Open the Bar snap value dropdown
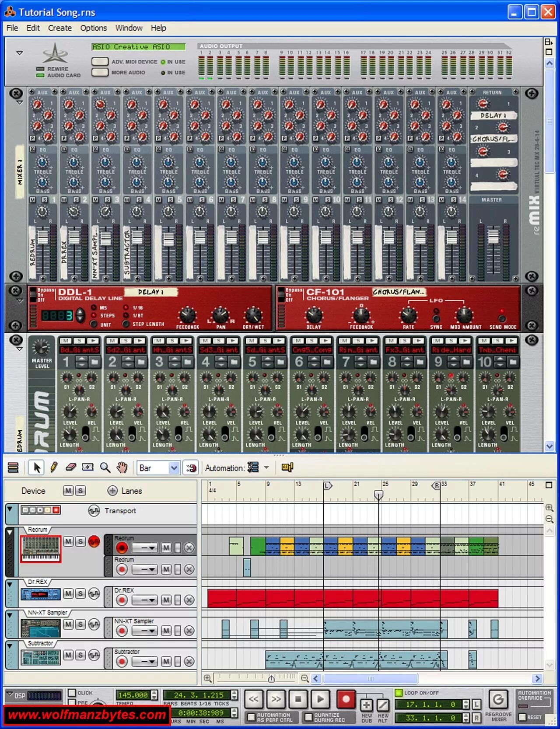The image size is (560, 729). 174,468
